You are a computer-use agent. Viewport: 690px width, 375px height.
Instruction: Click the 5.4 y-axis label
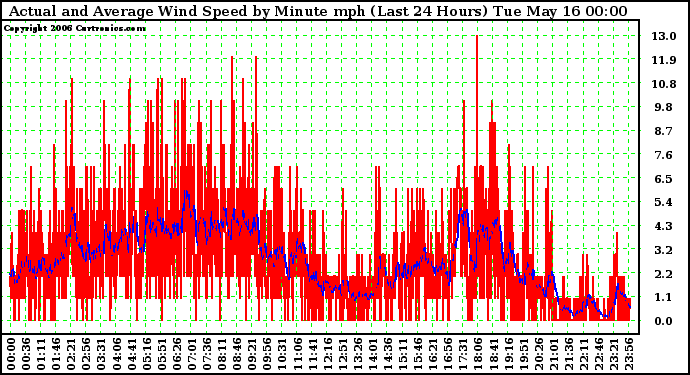click(664, 202)
